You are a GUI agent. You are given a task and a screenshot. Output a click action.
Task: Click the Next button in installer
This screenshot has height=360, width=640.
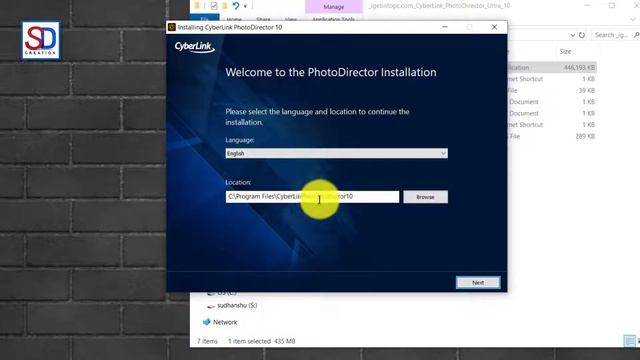point(478,282)
